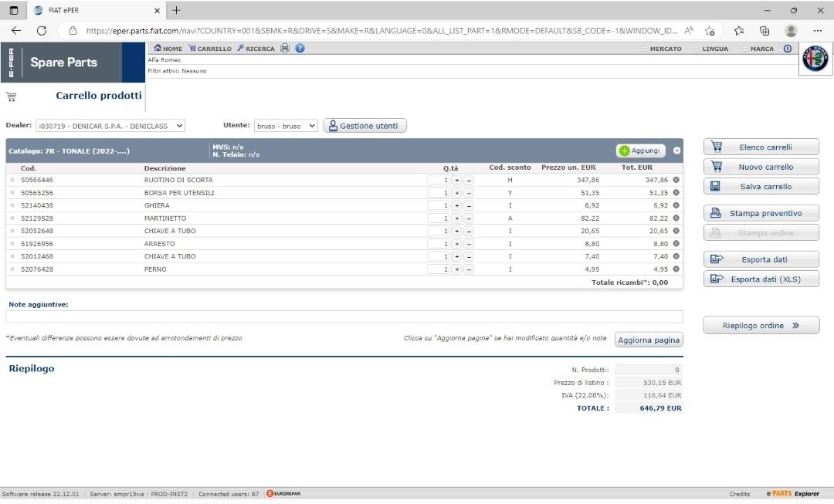Click Salva carrello to save cart
834x504 pixels.
tap(761, 186)
